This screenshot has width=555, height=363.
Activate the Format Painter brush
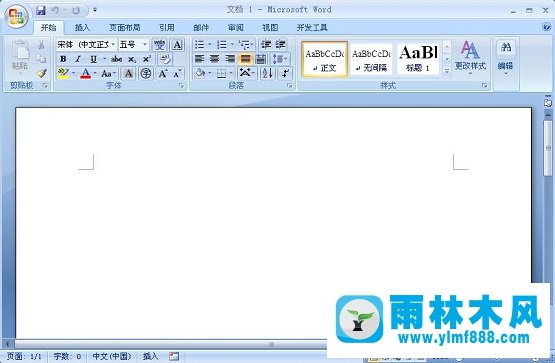(x=41, y=73)
